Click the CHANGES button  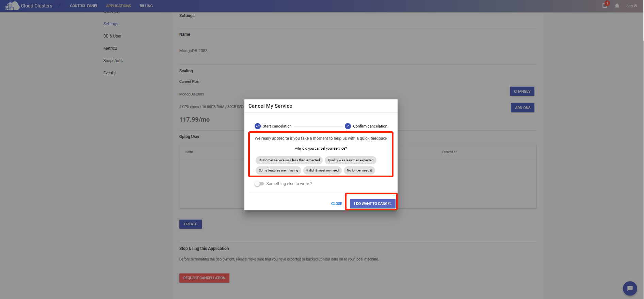[522, 91]
